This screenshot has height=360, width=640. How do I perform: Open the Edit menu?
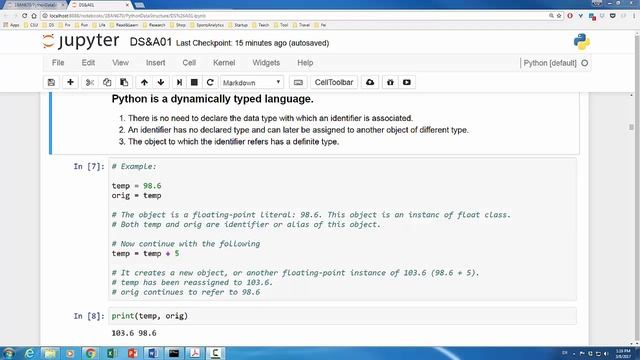click(x=88, y=63)
